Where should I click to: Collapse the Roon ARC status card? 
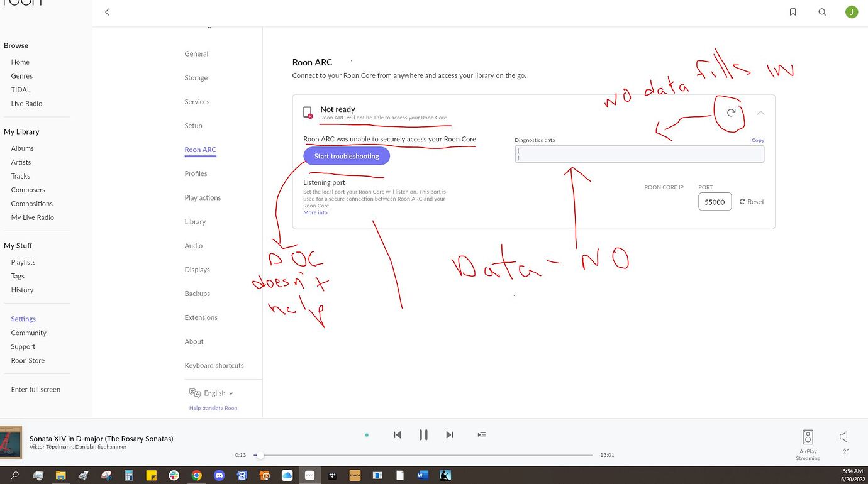[760, 113]
